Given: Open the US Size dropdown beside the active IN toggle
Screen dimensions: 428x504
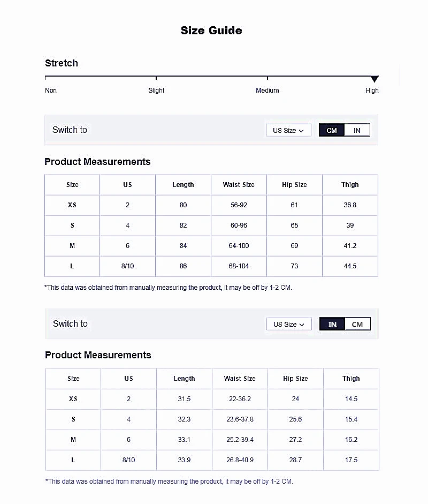Looking at the screenshot, I should 289,324.
